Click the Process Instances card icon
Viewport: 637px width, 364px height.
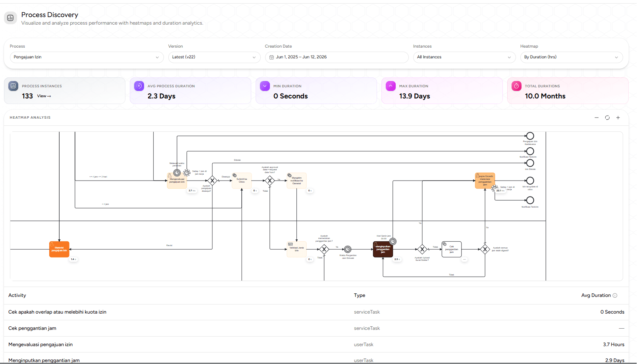[13, 86]
